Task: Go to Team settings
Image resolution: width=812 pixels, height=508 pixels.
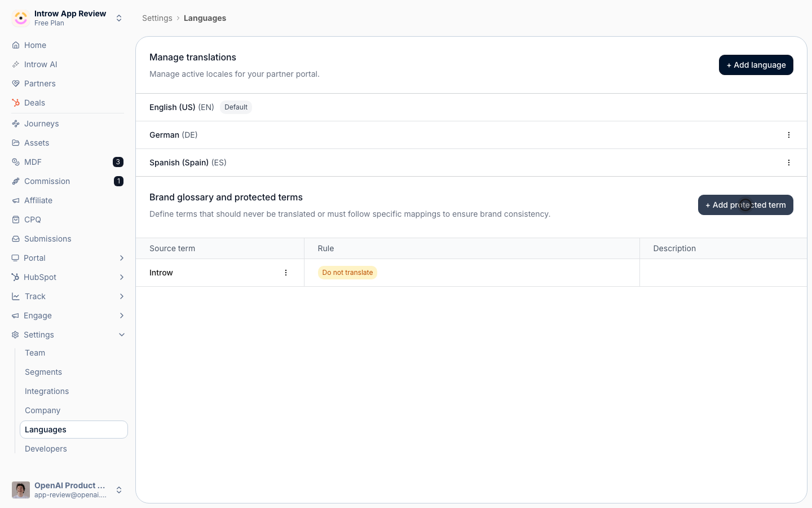Action: click(35, 353)
